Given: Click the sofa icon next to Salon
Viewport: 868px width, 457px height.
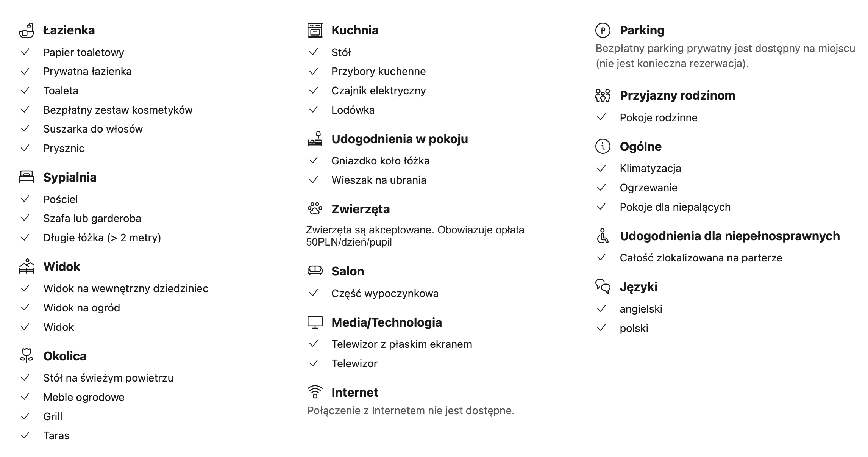Looking at the screenshot, I should [315, 271].
